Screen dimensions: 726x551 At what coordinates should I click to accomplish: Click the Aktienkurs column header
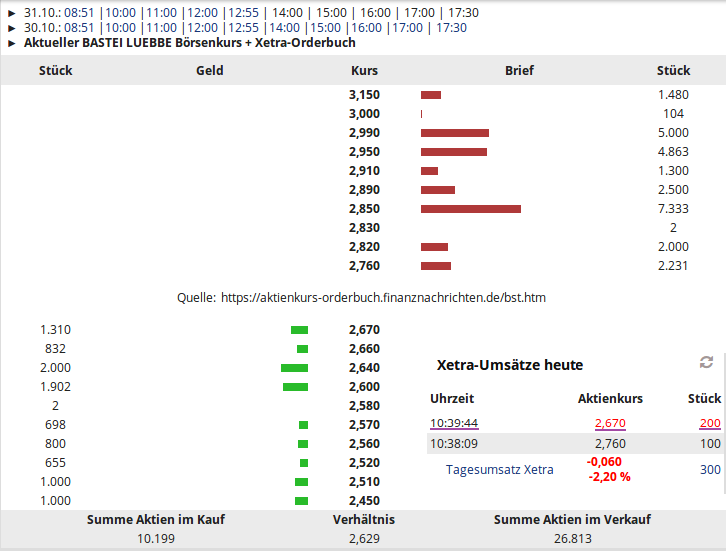610,399
